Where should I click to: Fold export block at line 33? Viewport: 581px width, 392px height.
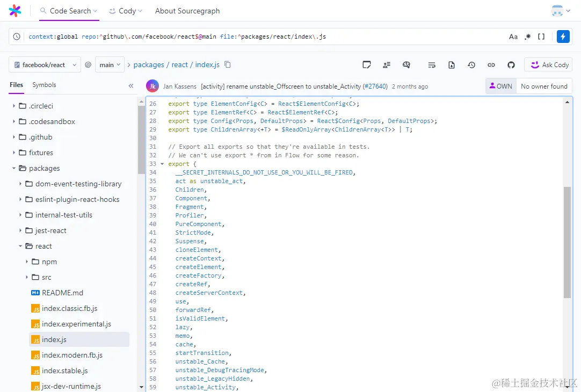(162, 164)
